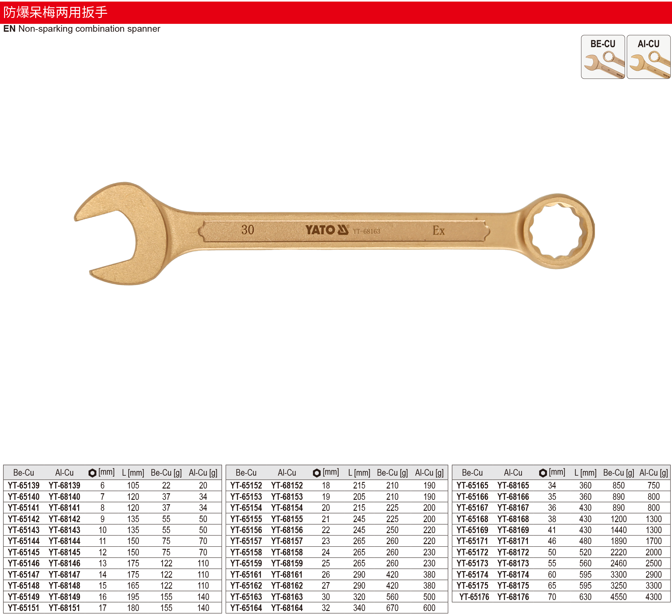Click the Ex marking on the spanner

click(439, 230)
